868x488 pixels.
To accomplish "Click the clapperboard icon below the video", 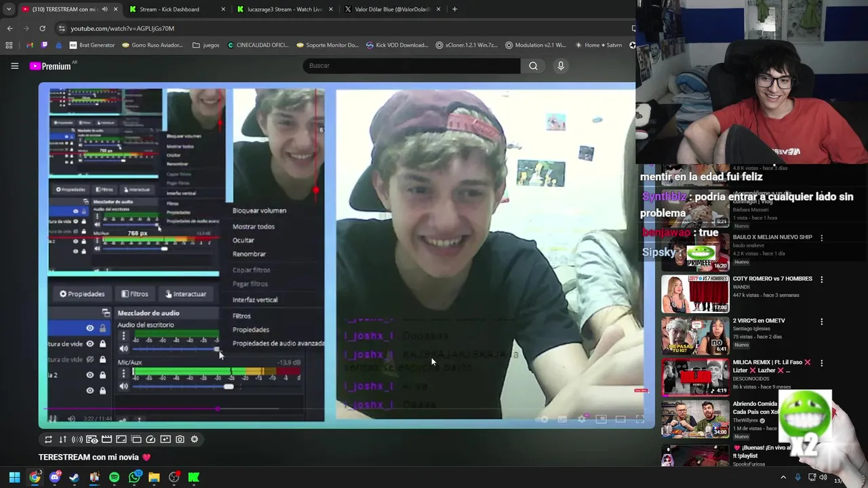I will (106, 439).
